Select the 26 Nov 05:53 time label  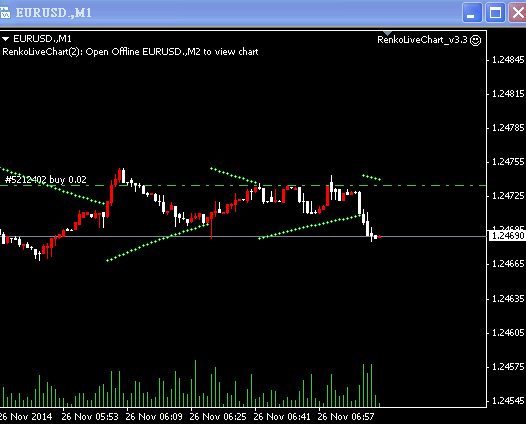(x=90, y=417)
